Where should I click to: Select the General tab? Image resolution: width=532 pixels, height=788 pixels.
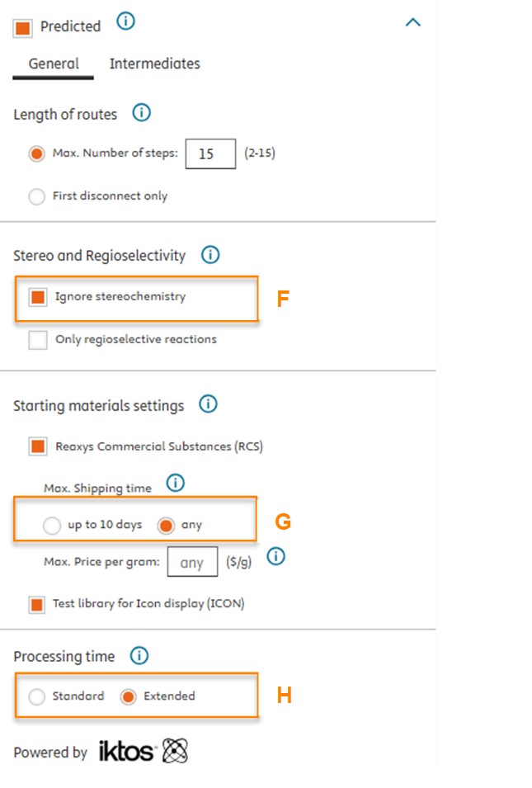pyautogui.click(x=54, y=64)
